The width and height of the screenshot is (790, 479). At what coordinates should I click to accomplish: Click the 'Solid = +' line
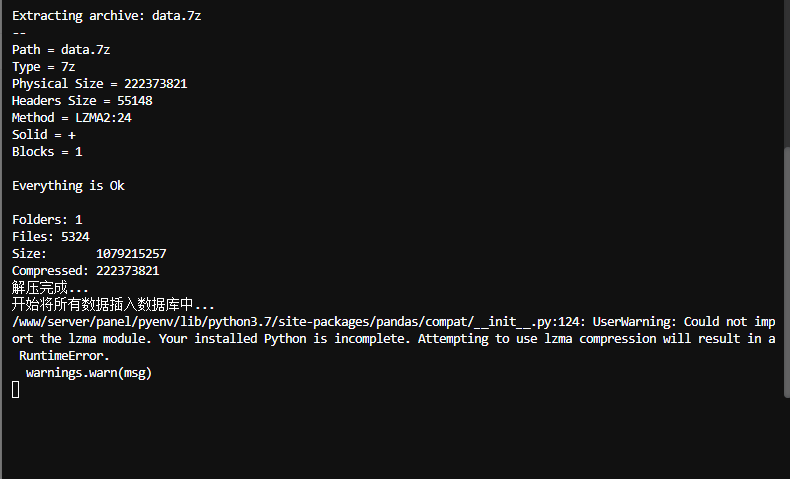(44, 135)
